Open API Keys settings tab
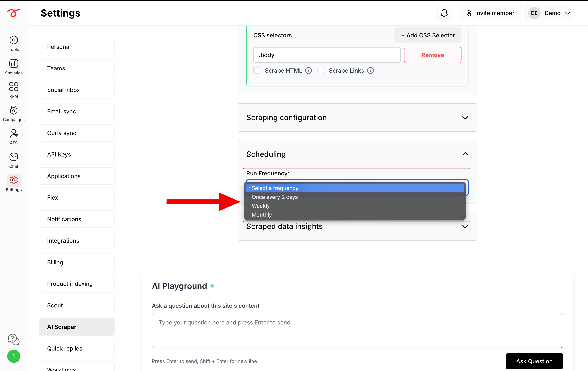588x371 pixels. click(76, 154)
